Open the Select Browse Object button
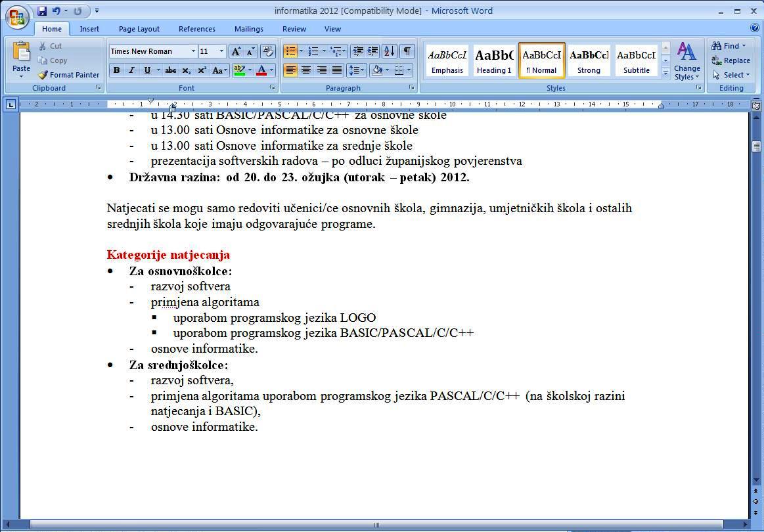Viewport: 764px width, 532px height. pyautogui.click(x=755, y=501)
